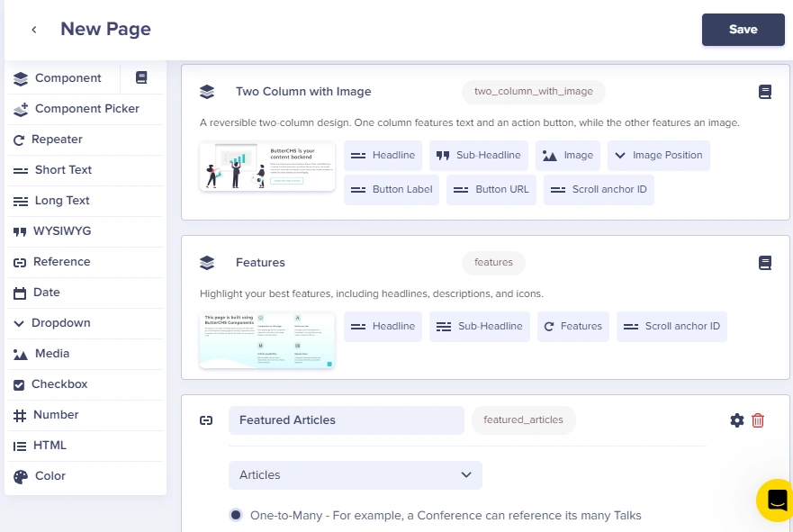Open the Features preview thumbnail

(x=267, y=340)
